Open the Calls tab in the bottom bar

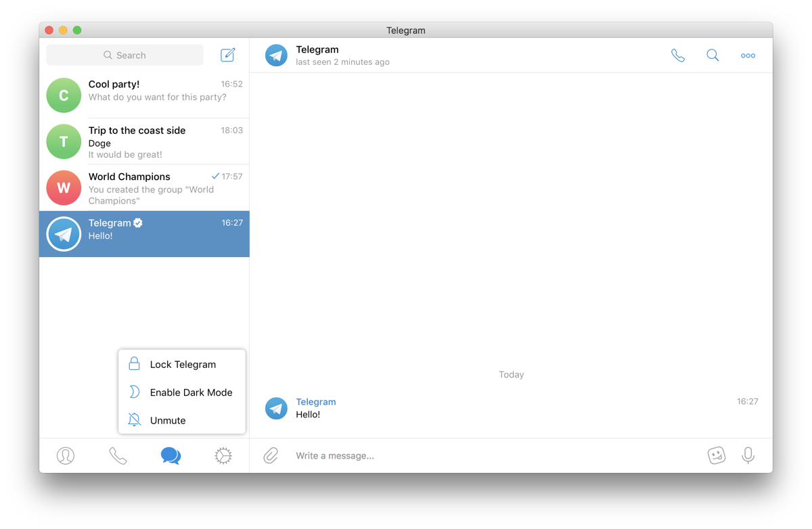point(118,456)
